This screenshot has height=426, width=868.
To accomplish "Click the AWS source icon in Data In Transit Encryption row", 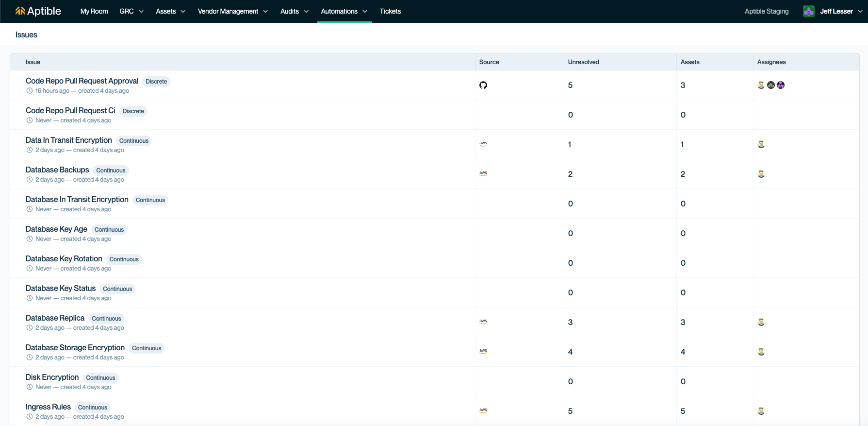I will tap(483, 144).
